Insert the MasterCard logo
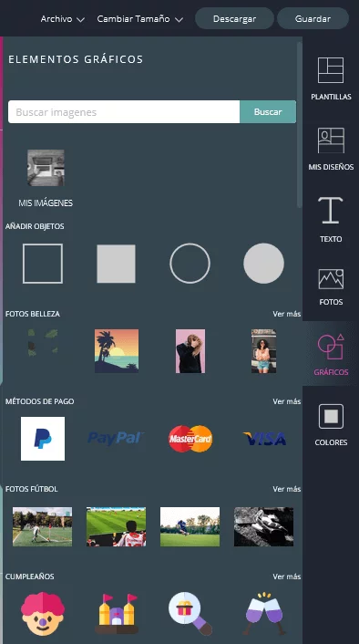 (x=190, y=439)
